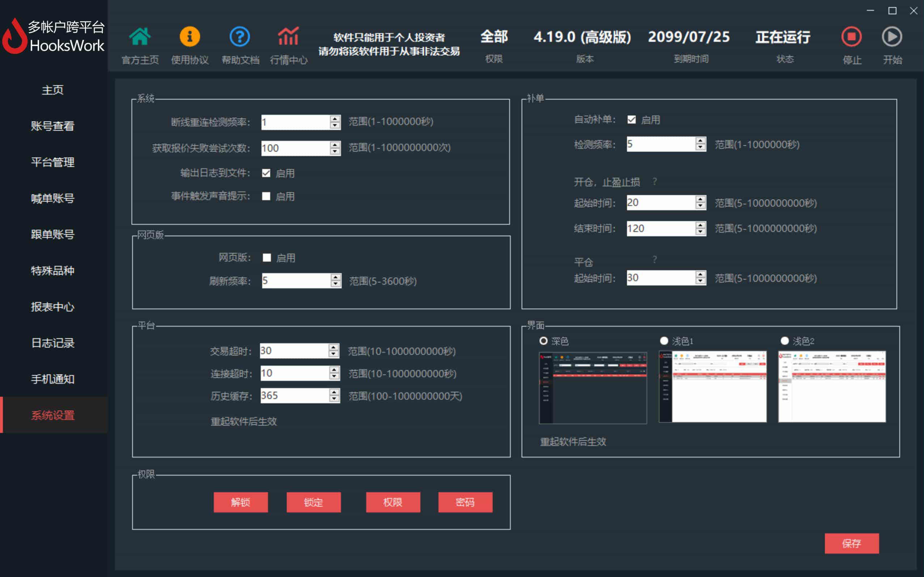The height and width of the screenshot is (577, 924).
Task: Go to 主页 in sidebar
Action: pyautogui.click(x=52, y=90)
